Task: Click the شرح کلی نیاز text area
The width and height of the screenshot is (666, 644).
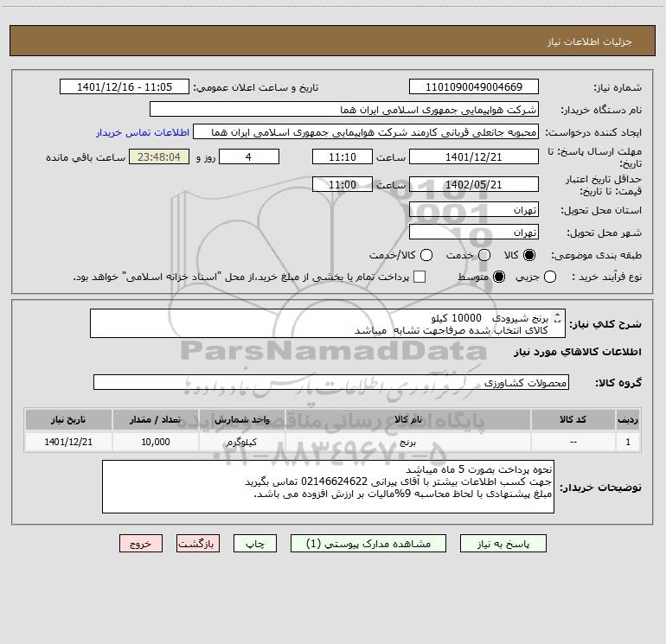Action: 328,323
